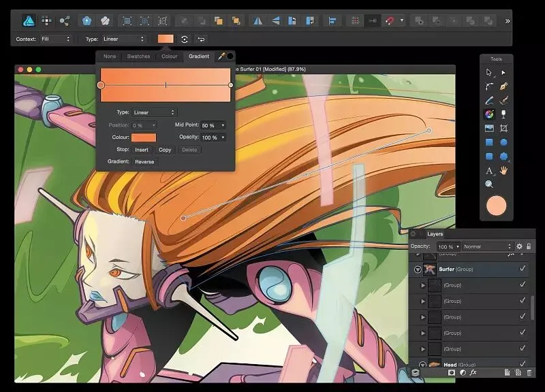The height and width of the screenshot is (392, 545).
Task: Open the Normal blend mode dropdown
Action: [488, 246]
